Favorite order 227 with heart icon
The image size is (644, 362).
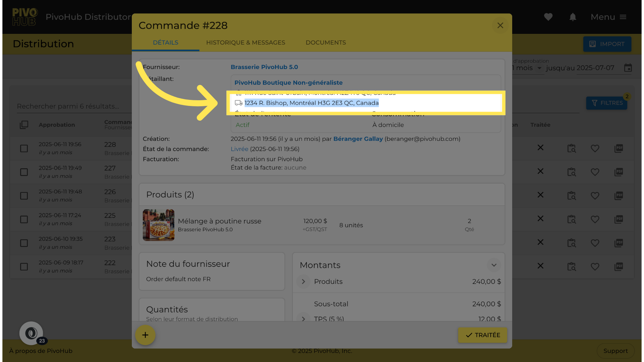coord(595,172)
